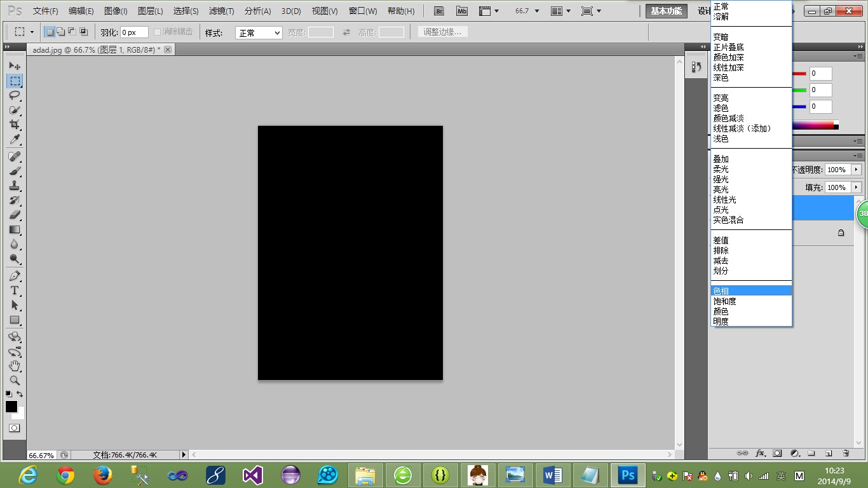Select the Brush tool
This screenshot has width=868, height=488.
[x=15, y=171]
